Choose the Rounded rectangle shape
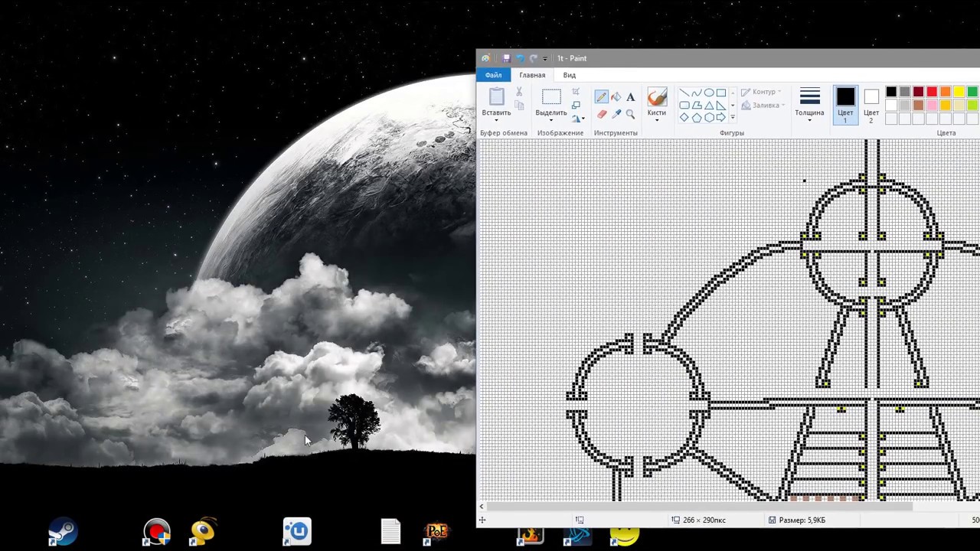 [684, 105]
